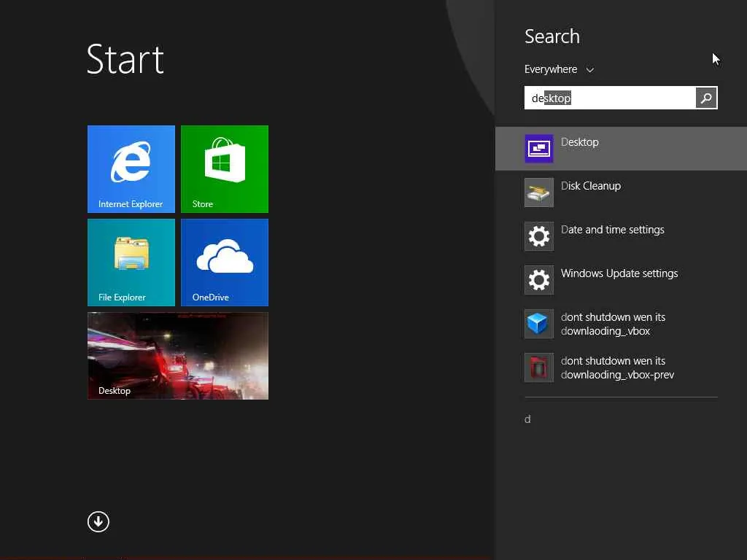Viewport: 747px width, 560px height.
Task: Open the Internet Explorer tile
Action: [131, 169]
